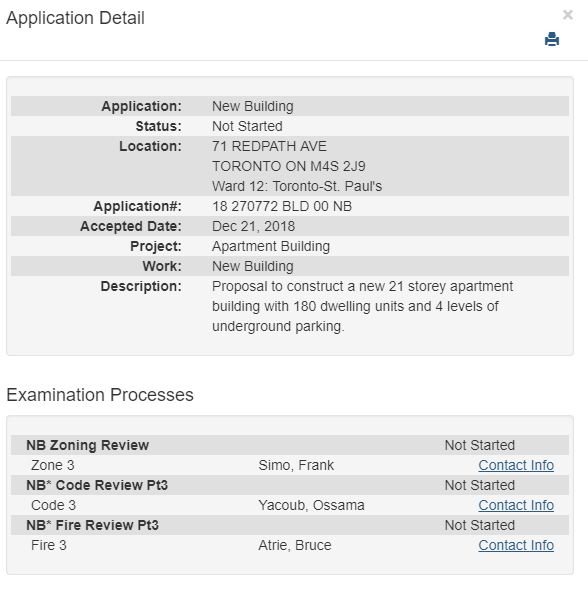
Task: Click the Examination Processes heading
Action: click(x=100, y=395)
